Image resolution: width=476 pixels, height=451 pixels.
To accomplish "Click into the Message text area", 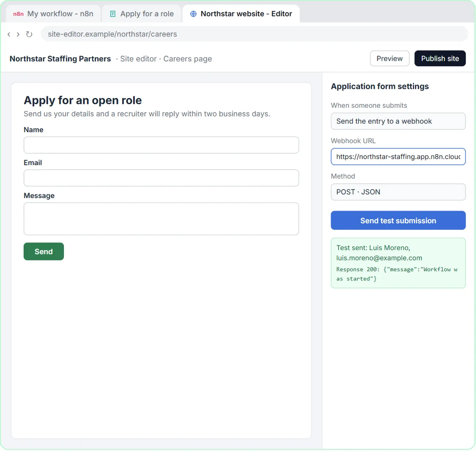I will (x=161, y=219).
